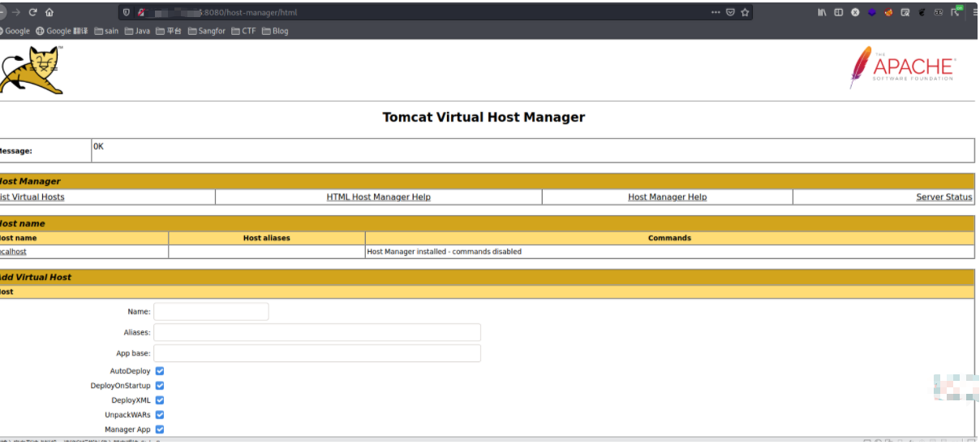Click the Host aliases column header
980x445 pixels.
(x=266, y=238)
